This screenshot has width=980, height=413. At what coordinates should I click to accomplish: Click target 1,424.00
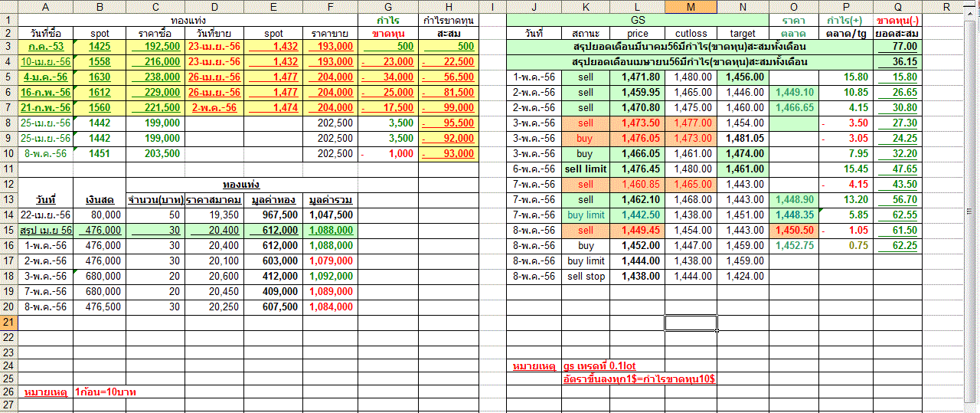coord(743,276)
